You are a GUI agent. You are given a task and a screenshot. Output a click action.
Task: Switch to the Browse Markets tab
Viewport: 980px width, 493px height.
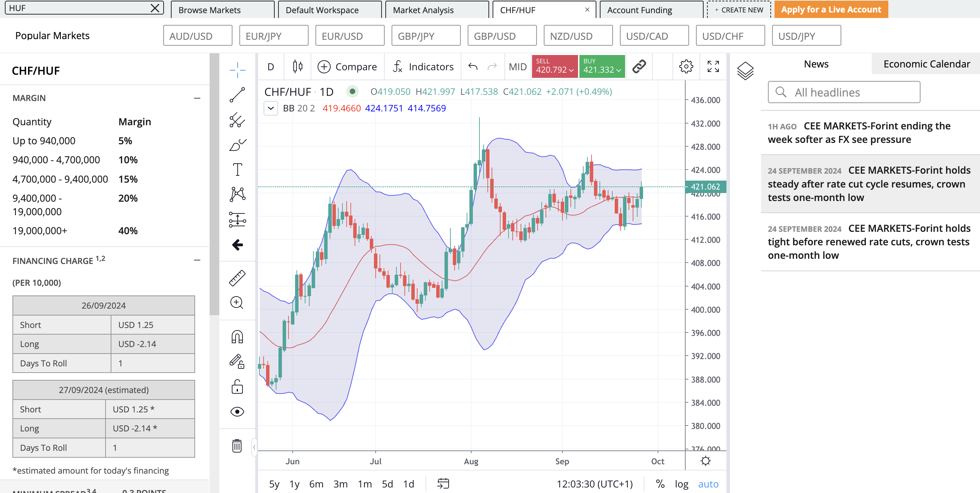(222, 10)
